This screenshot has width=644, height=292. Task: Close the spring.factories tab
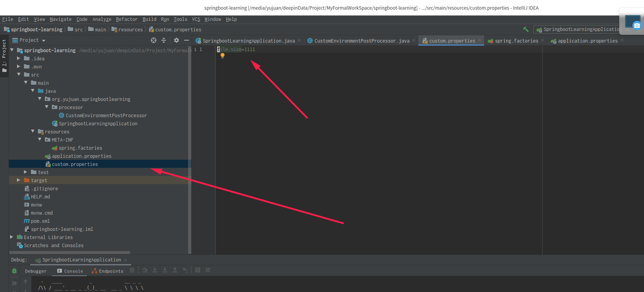(x=543, y=40)
